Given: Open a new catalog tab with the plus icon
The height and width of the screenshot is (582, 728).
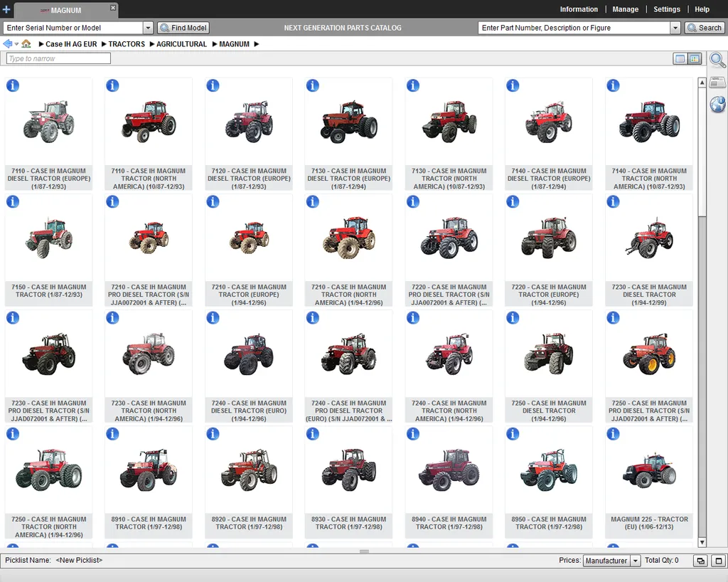Looking at the screenshot, I should (x=6, y=9).
